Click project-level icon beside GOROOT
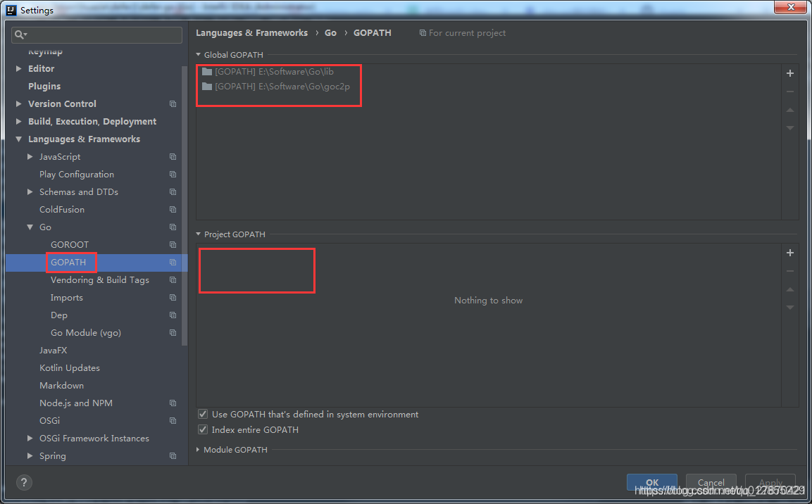 coord(173,245)
